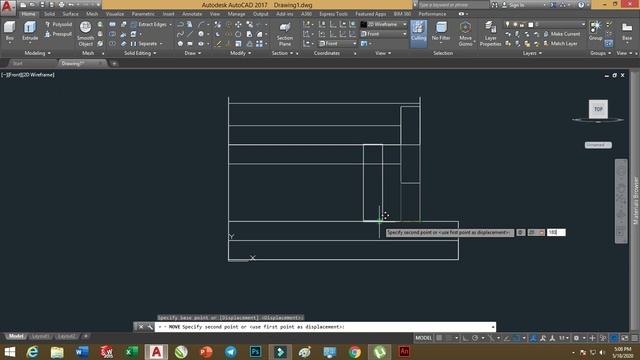640x360 pixels.
Task: Expand the Layers panel
Action: (532, 53)
